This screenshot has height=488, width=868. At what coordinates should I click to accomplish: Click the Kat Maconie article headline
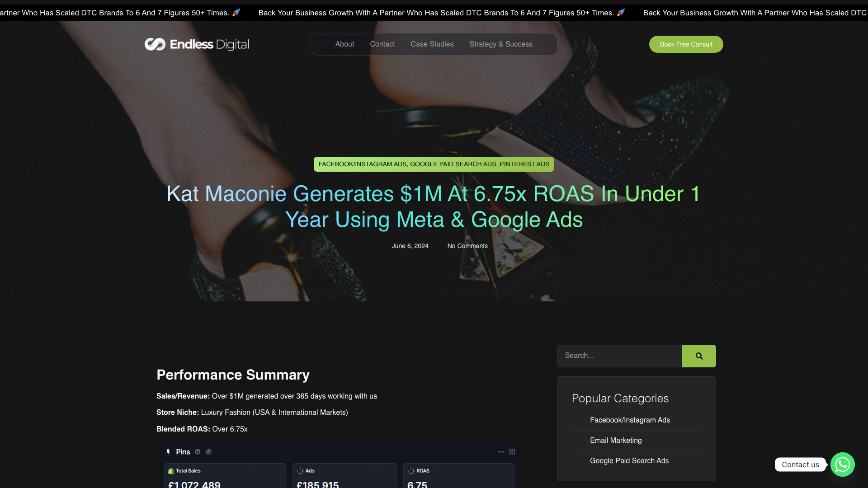click(x=434, y=206)
